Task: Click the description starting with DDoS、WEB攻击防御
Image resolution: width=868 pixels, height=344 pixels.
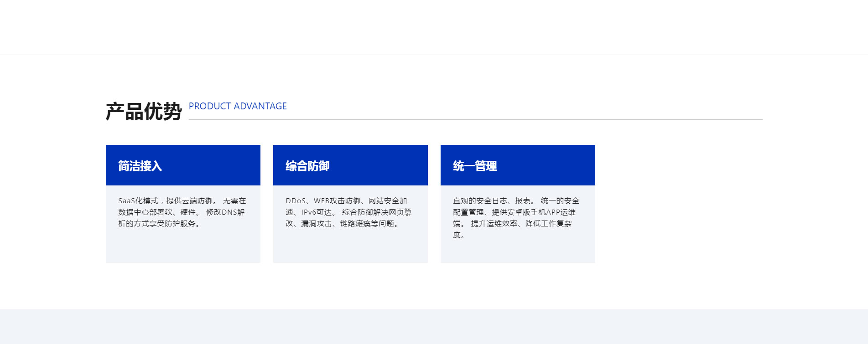Action: [349, 212]
